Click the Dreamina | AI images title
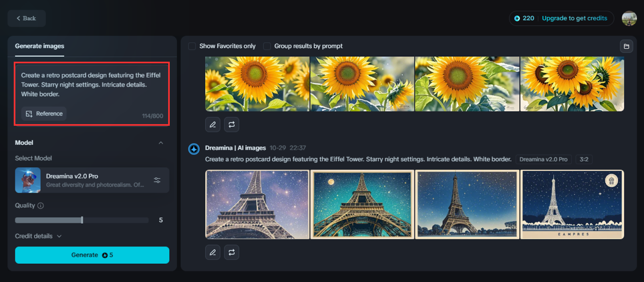The width and height of the screenshot is (644, 282). pos(235,148)
